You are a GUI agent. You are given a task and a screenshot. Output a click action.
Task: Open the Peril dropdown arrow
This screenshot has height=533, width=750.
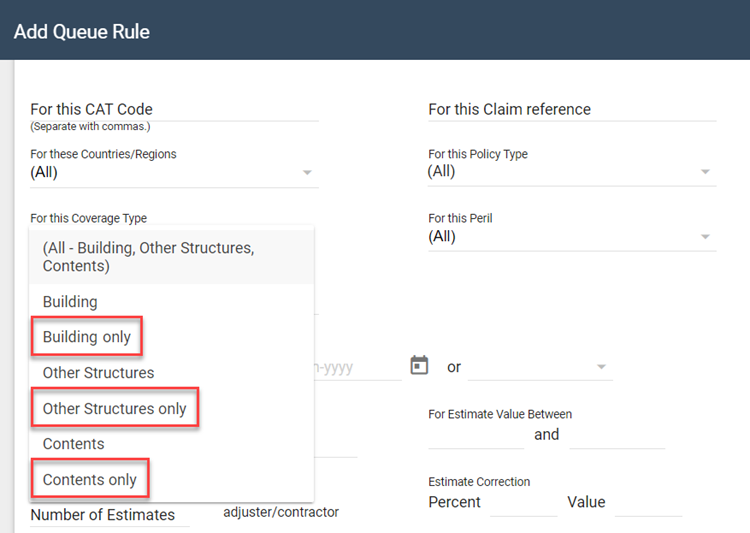tap(706, 237)
